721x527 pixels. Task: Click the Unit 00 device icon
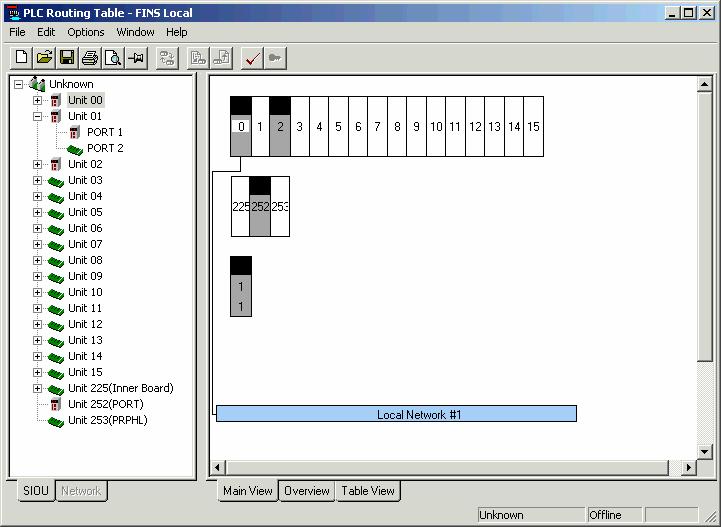(x=56, y=100)
